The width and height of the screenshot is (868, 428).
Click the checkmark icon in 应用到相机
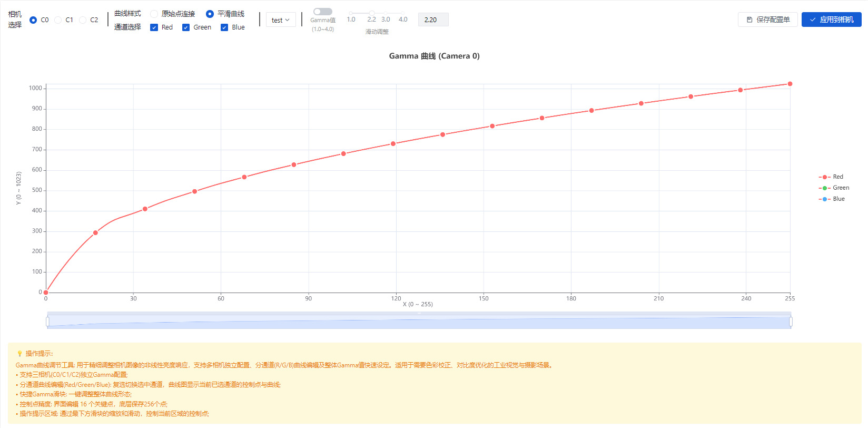[x=813, y=20]
